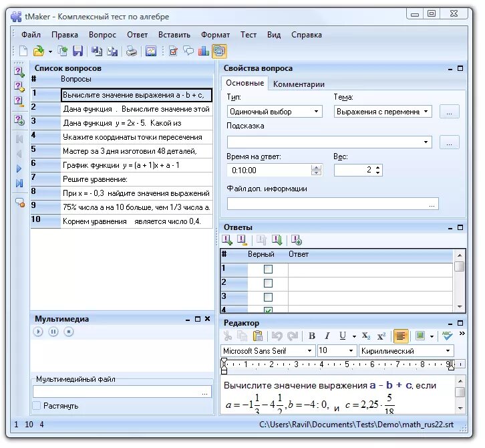Check the correct box for answer 2
Screen dimensions: 485x448
click(x=268, y=283)
